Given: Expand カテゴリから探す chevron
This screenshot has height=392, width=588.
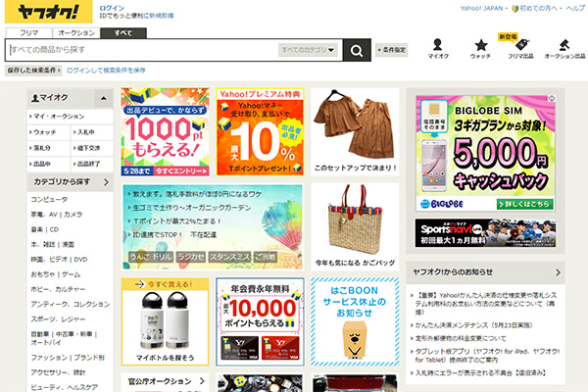Looking at the screenshot, I should [106, 182].
